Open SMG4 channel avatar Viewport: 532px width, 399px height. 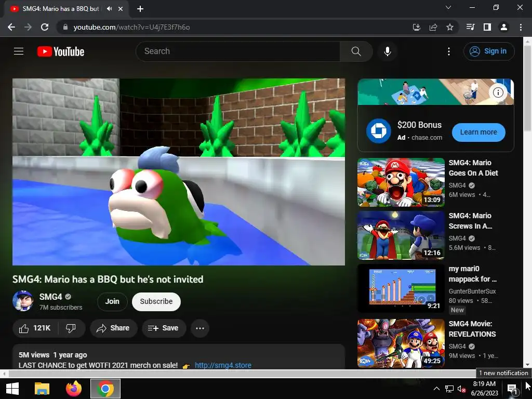pos(23,301)
